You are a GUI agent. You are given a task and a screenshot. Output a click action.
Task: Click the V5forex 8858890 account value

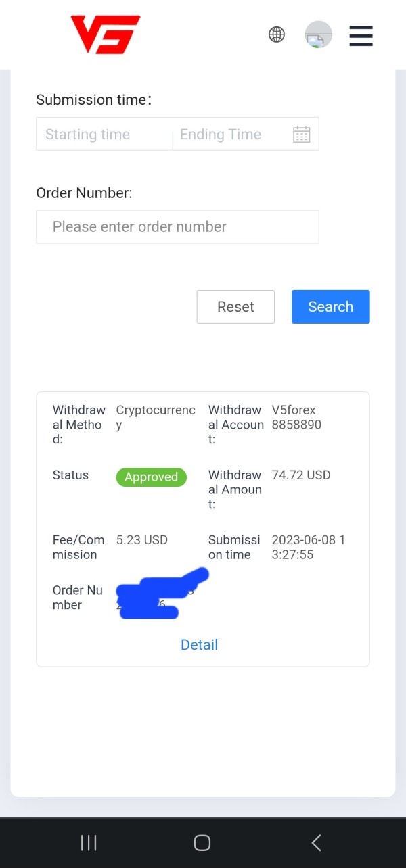[296, 418]
